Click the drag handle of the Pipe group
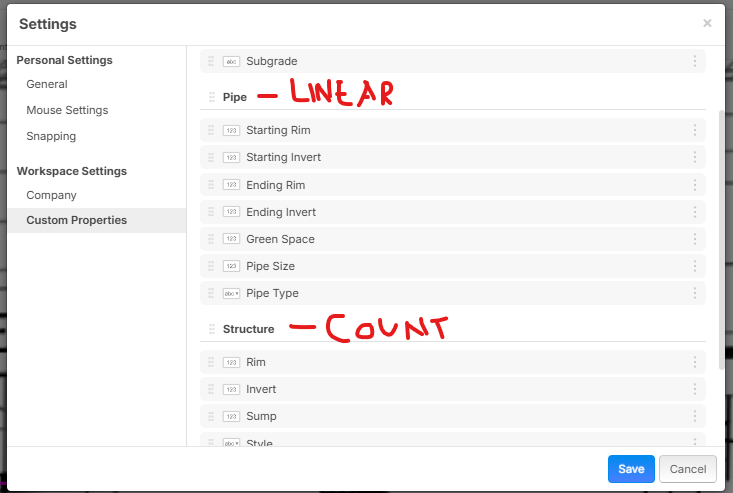The width and height of the screenshot is (733, 493). click(x=212, y=97)
